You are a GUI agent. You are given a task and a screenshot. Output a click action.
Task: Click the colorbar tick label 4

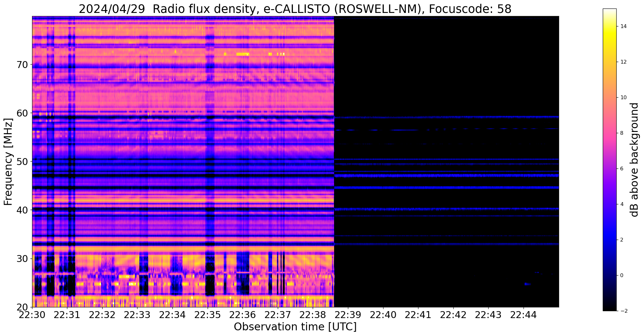tap(621, 204)
